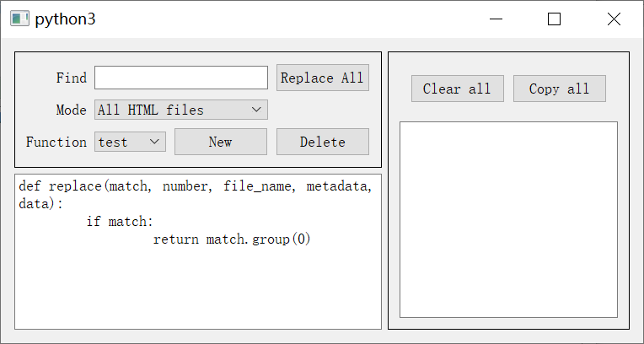Maximize the python3 window
The height and width of the screenshot is (344, 644).
click(554, 19)
